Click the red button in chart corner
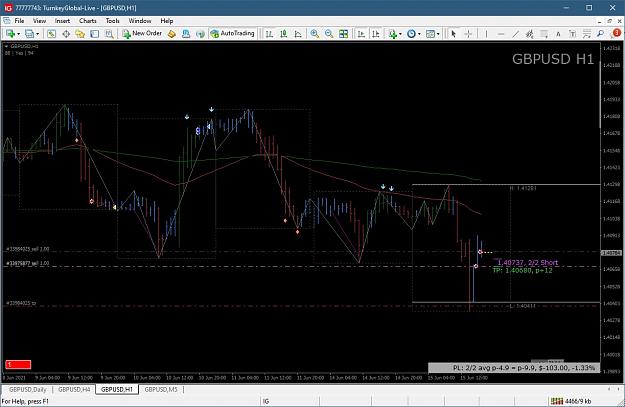 [x=18, y=364]
